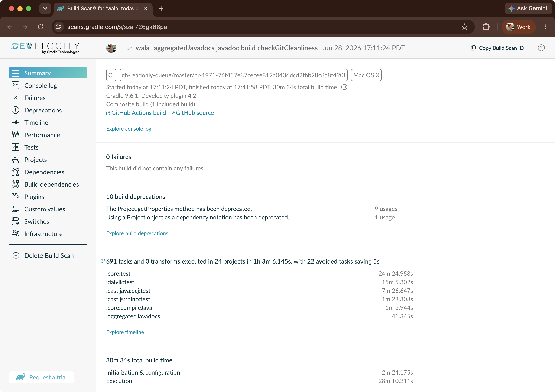555x392 pixels.
Task: Click Explore build deprecations link
Action: click(137, 233)
